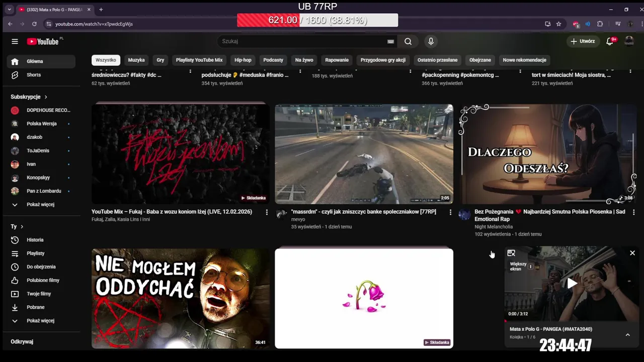Screen dimensions: 644x362
Task: Open Historia in the sidebar
Action: (41, 240)
